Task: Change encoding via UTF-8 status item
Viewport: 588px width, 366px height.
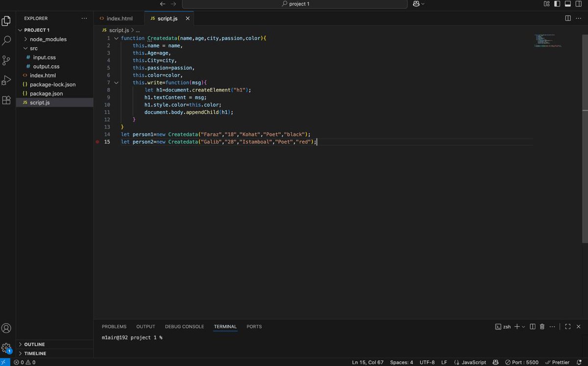Action: [427, 362]
